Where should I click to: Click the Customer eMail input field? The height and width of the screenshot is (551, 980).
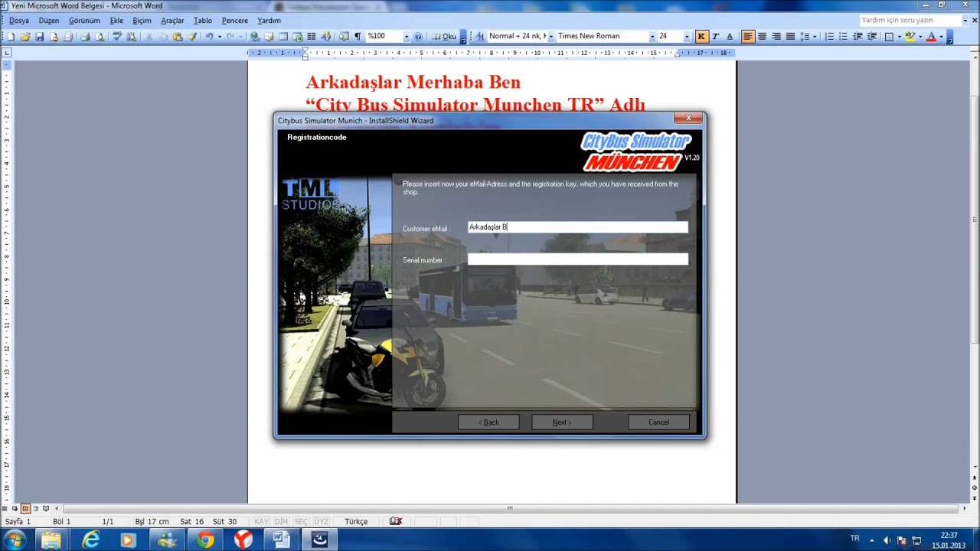[578, 227]
